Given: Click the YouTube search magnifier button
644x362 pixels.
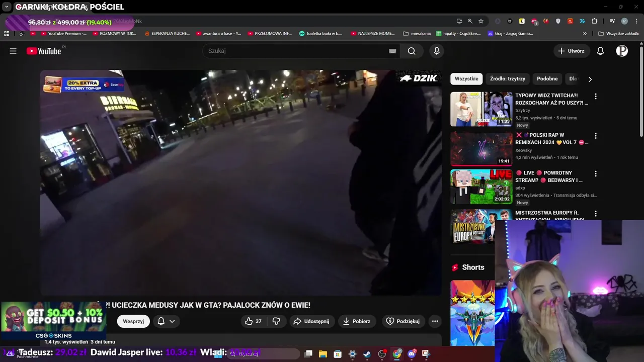Looking at the screenshot, I should pos(412,51).
